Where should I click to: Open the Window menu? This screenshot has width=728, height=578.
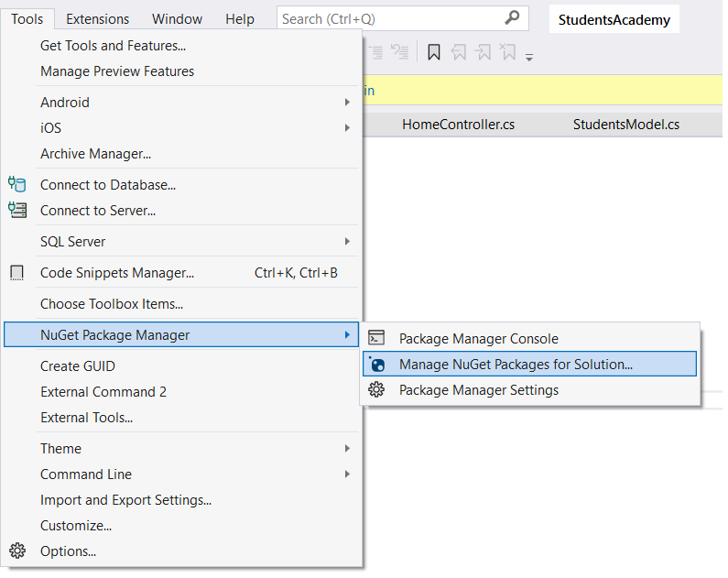click(177, 19)
